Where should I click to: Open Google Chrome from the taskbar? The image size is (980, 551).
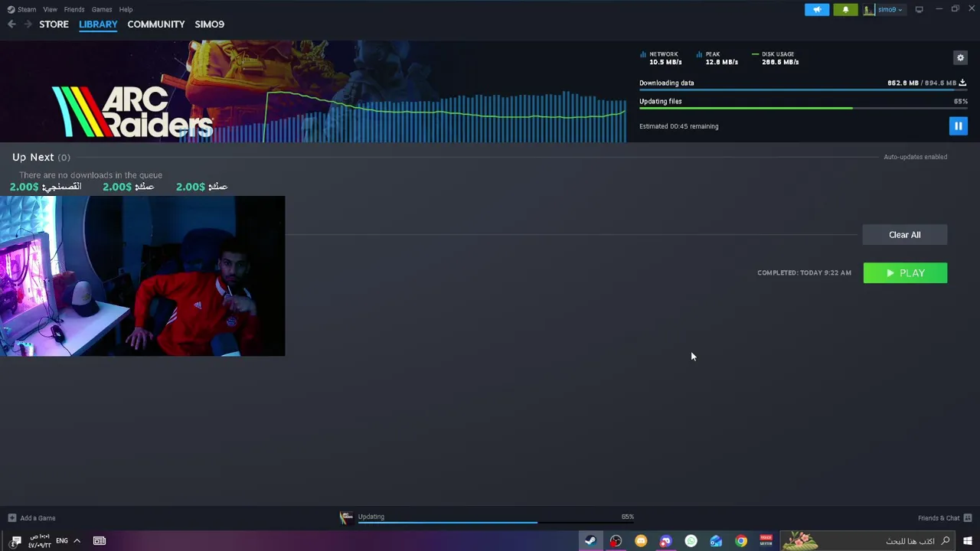(x=741, y=541)
